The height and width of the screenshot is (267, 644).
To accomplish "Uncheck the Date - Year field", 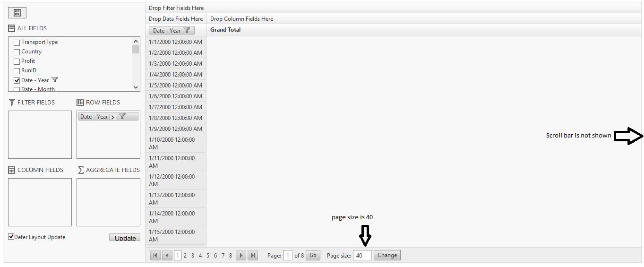I will [x=17, y=80].
